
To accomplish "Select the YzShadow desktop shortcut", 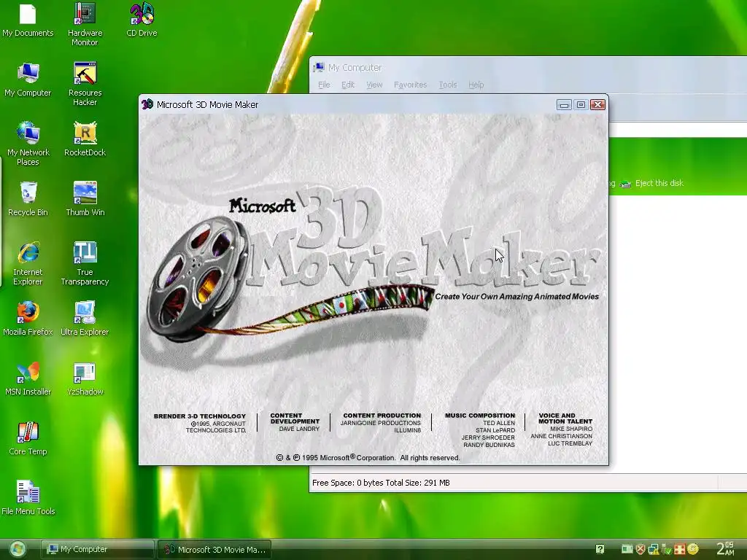I will 85,378.
